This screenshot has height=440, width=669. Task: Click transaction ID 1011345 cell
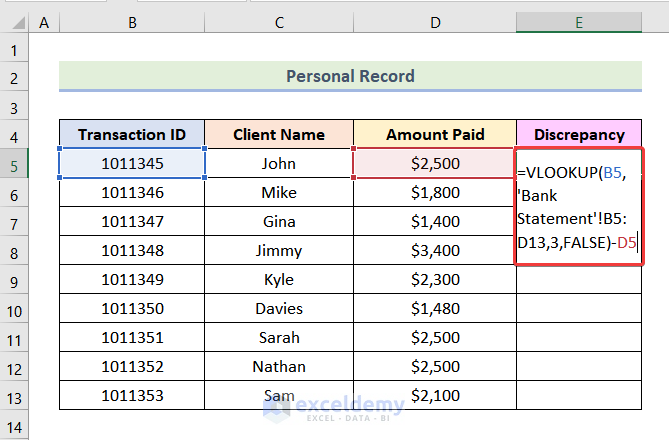132,163
